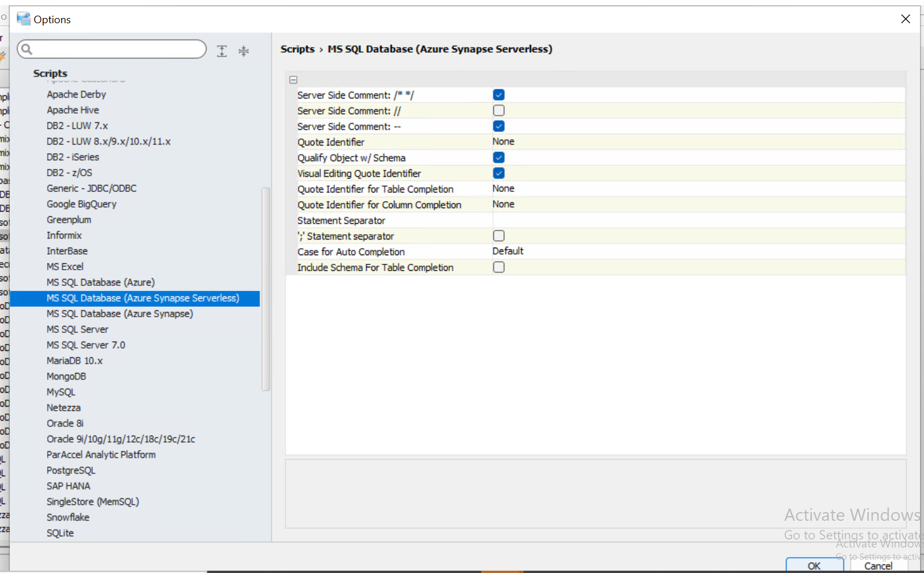Select SQLite entry
The image size is (924, 573).
[x=60, y=533]
